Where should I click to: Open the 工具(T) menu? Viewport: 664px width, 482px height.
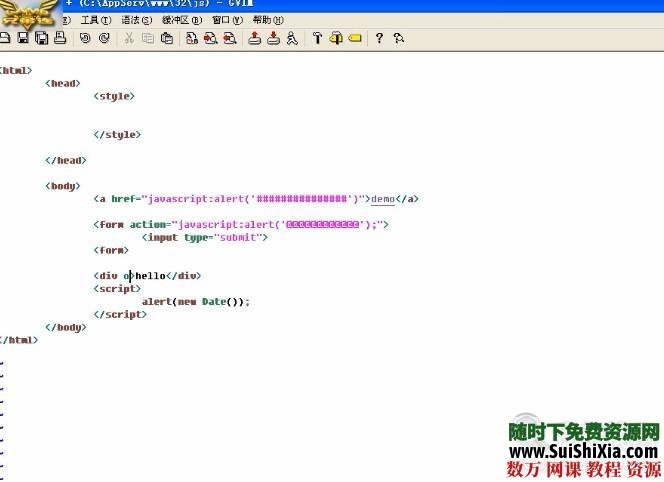96,20
